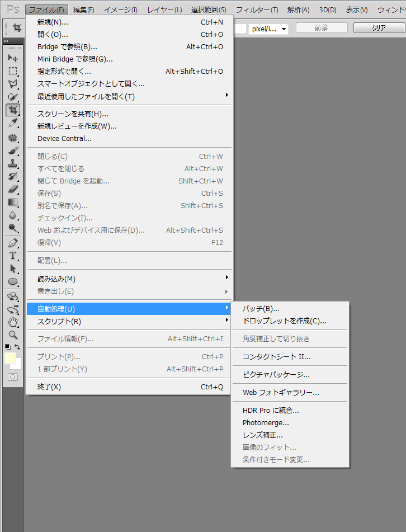Select the 3D Object Rotate tool
Viewport: 406px width, 532px height.
[13, 296]
